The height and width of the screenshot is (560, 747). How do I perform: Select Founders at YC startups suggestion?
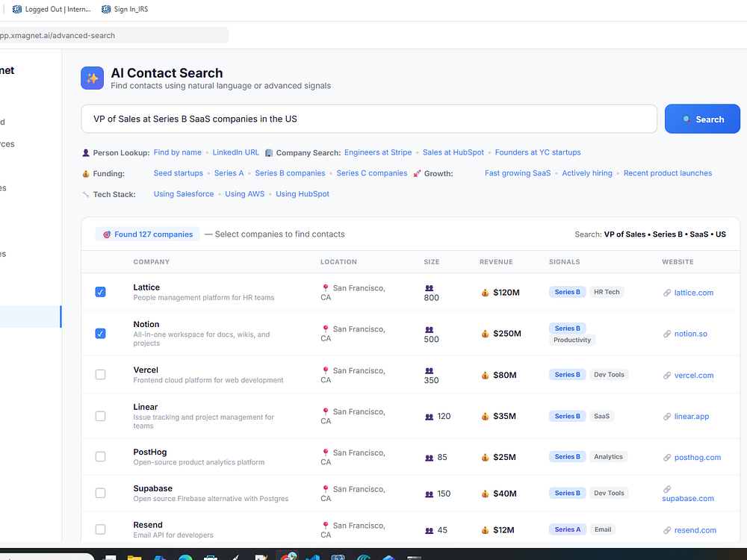click(x=538, y=152)
